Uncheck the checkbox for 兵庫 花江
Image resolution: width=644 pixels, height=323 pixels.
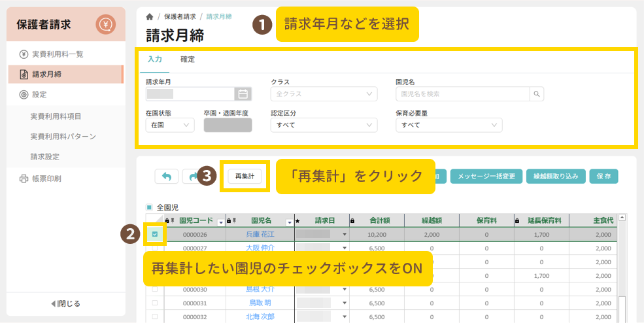point(155,233)
